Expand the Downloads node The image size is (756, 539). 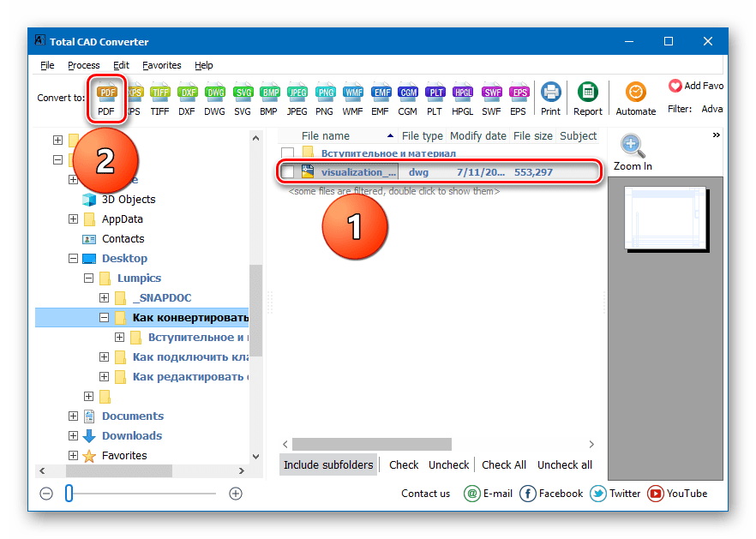tap(73, 436)
